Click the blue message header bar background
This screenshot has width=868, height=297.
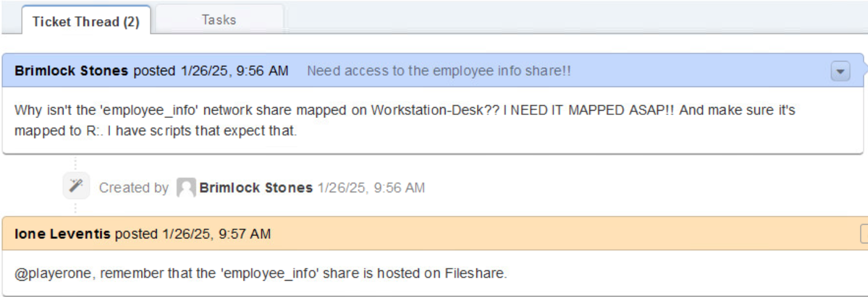(x=695, y=71)
